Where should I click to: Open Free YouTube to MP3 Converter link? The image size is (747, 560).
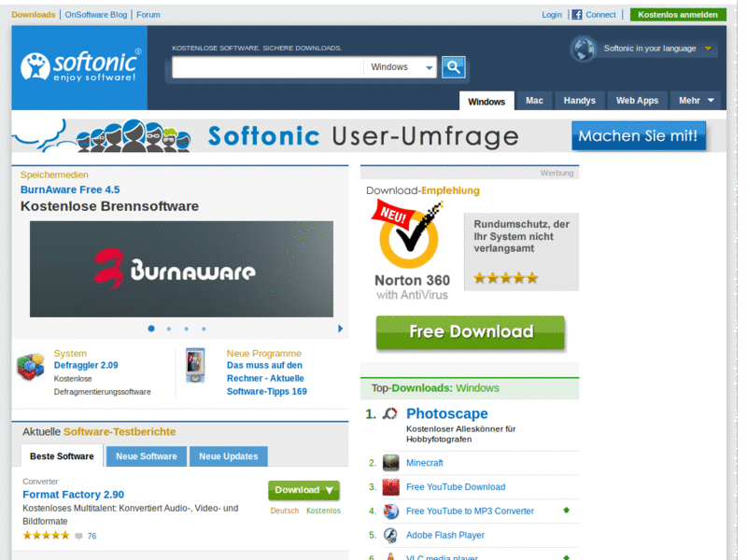point(470,511)
